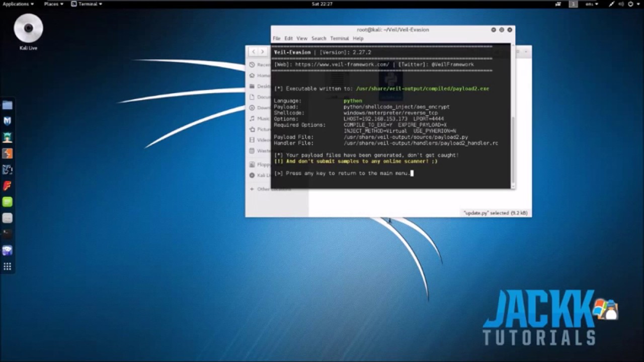Launch Armitage from the dock
The image size is (644, 362).
[7, 137]
